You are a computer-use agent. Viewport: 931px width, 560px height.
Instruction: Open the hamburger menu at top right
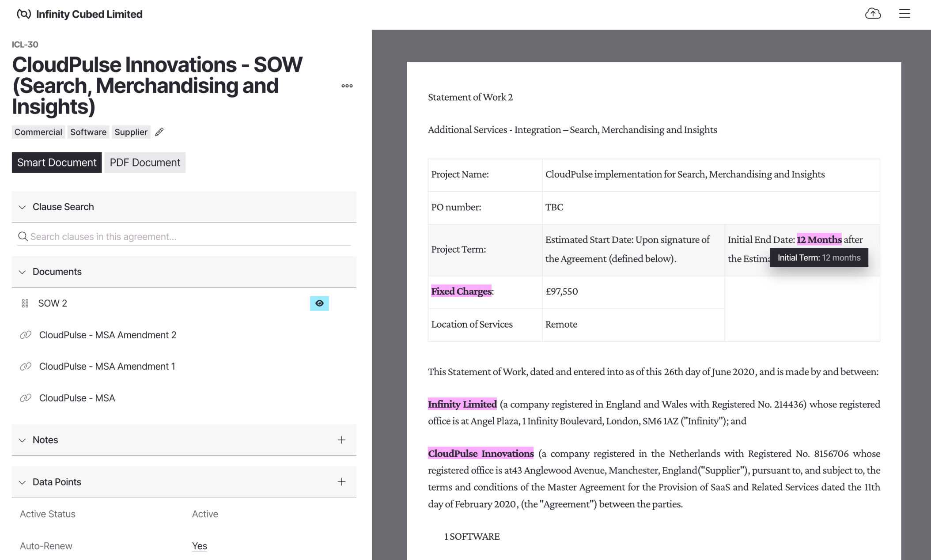coord(905,14)
